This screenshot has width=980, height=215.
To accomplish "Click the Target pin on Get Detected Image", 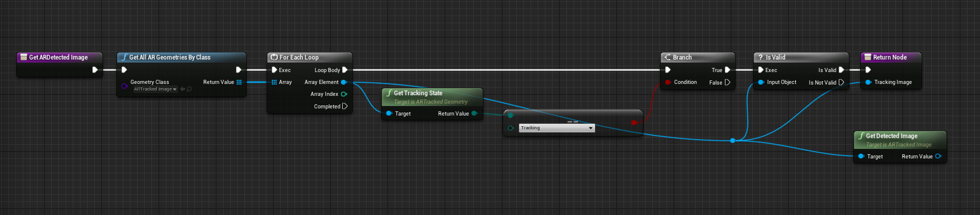I will [861, 157].
